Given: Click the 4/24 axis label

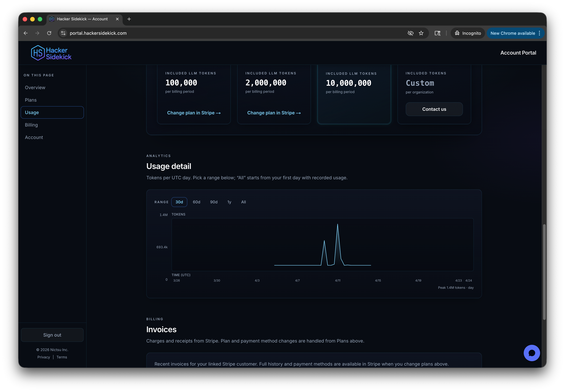Looking at the screenshot, I should [x=468, y=280].
